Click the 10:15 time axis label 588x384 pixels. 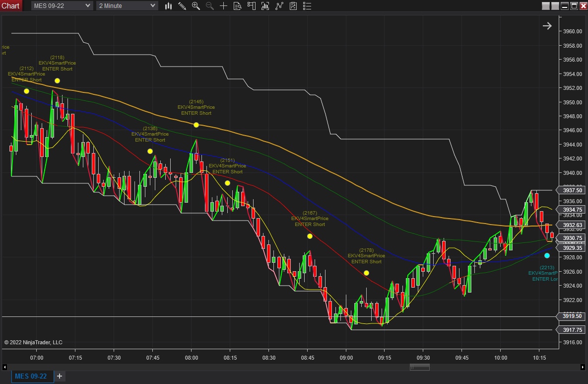pyautogui.click(x=539, y=358)
